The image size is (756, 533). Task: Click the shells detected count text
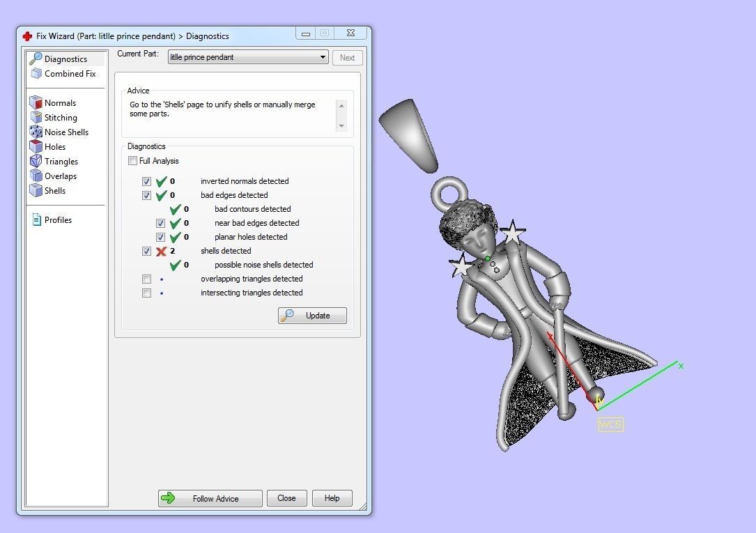[x=172, y=251]
